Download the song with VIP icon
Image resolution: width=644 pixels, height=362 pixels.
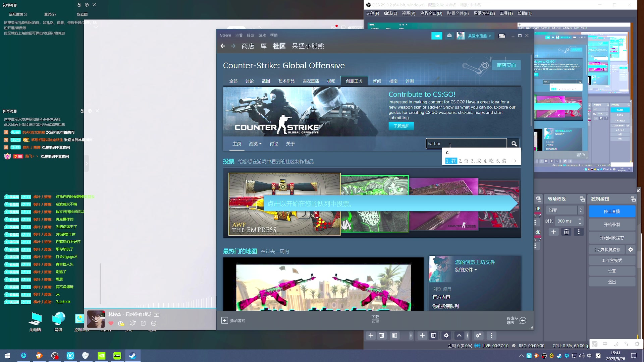[x=121, y=323]
